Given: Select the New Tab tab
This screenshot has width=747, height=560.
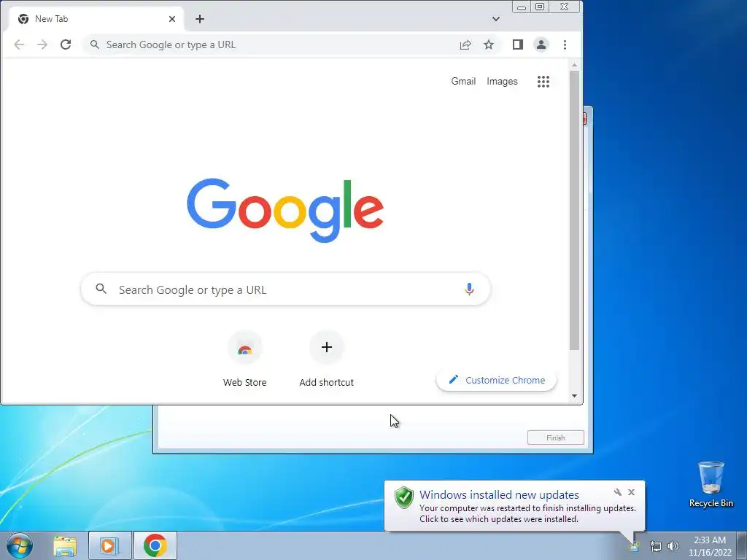Looking at the screenshot, I should (97, 19).
